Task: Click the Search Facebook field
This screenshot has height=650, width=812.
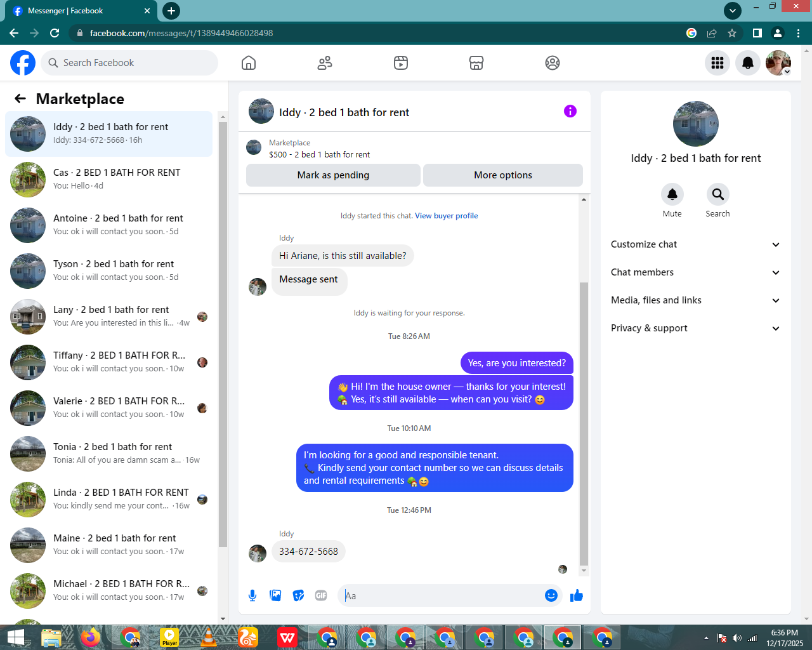Action: click(x=130, y=63)
